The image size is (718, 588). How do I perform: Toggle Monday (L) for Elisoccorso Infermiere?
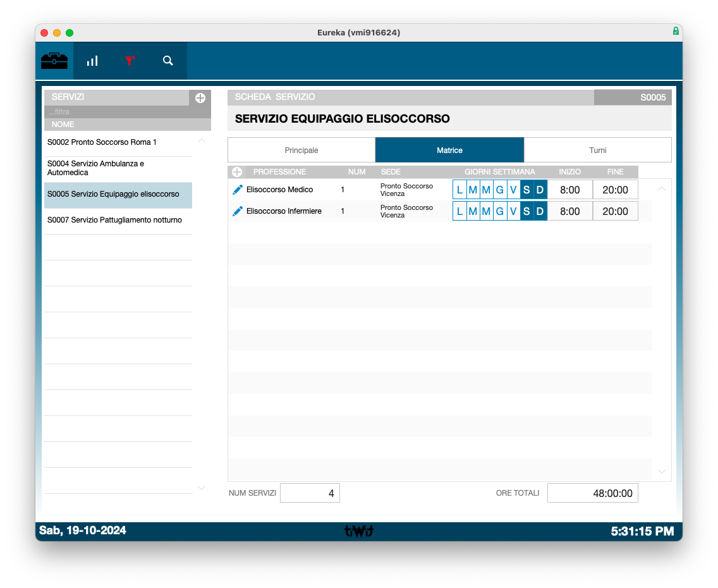tap(459, 211)
